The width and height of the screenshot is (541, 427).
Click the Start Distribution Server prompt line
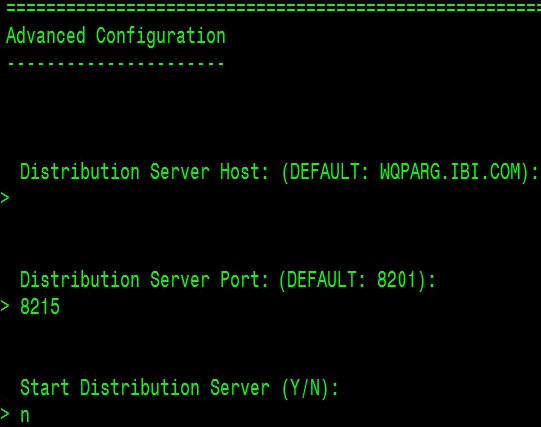coord(179,388)
